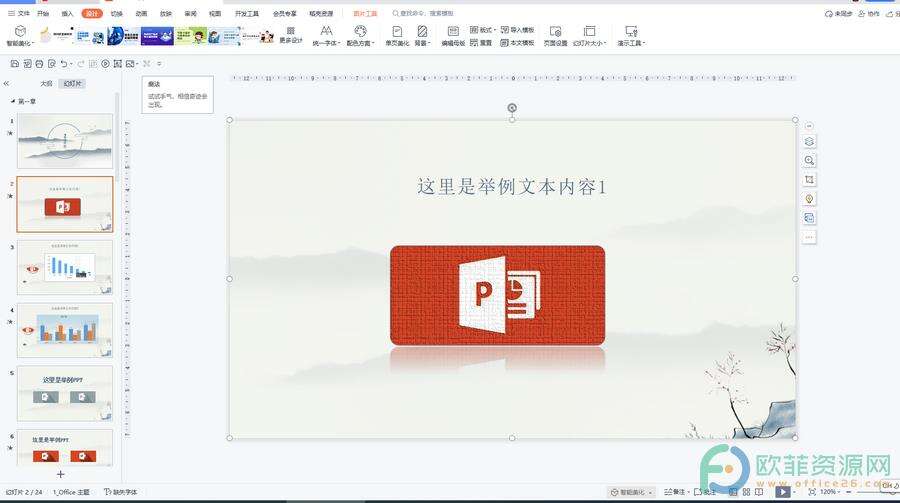Click the Redo arrow icon
Image resolution: width=900 pixels, height=503 pixels.
[x=80, y=64]
